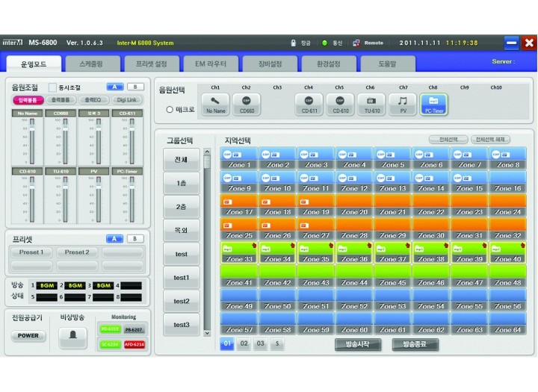Open the 스케쥴링 tab
This screenshot has height=392, width=538.
click(x=96, y=64)
